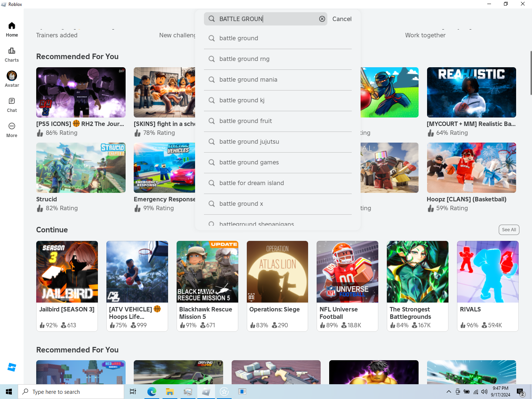Go to Home in the sidebar
The height and width of the screenshot is (399, 532).
(x=12, y=30)
